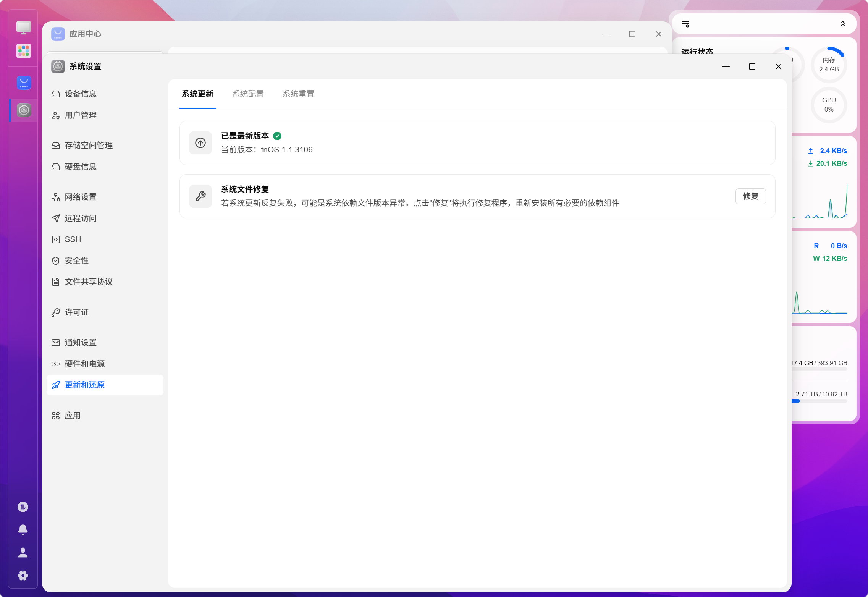Click the disk activity graph in widget

click(x=820, y=303)
